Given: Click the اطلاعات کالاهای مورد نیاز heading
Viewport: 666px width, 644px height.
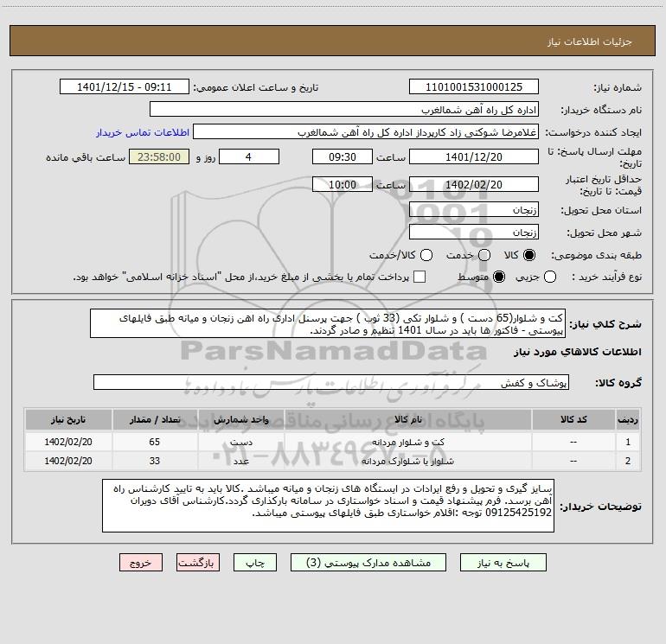Looking at the screenshot, I should [578, 352].
